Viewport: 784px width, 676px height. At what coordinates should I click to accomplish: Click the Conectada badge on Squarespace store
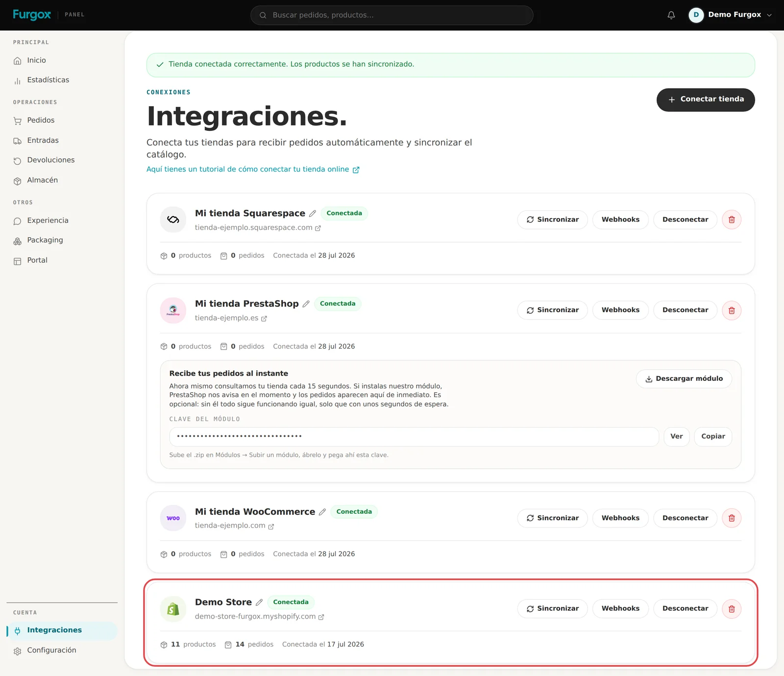point(344,213)
